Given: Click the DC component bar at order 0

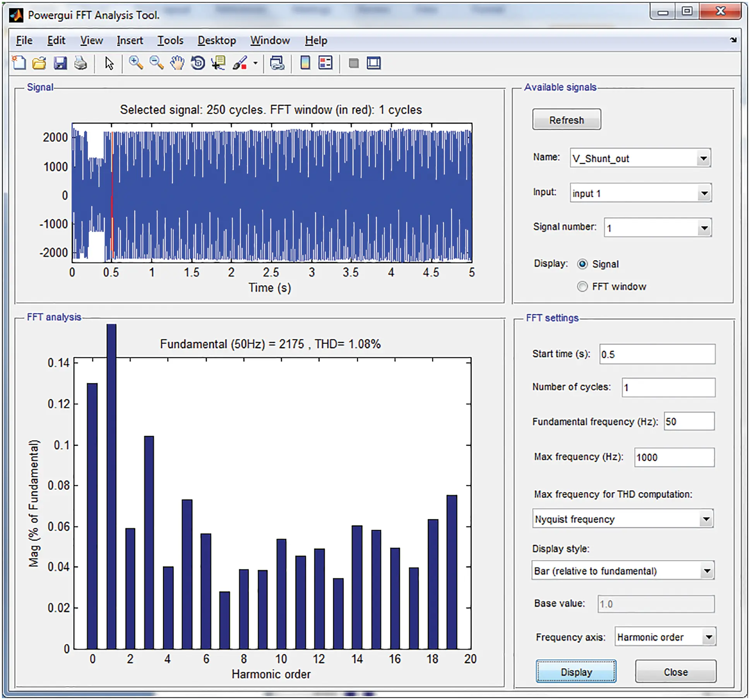Looking at the screenshot, I should 92,516.
